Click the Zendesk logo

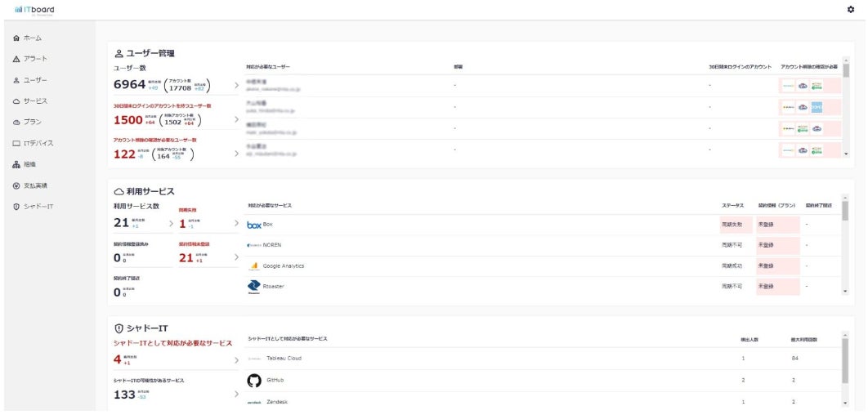pyautogui.click(x=254, y=403)
